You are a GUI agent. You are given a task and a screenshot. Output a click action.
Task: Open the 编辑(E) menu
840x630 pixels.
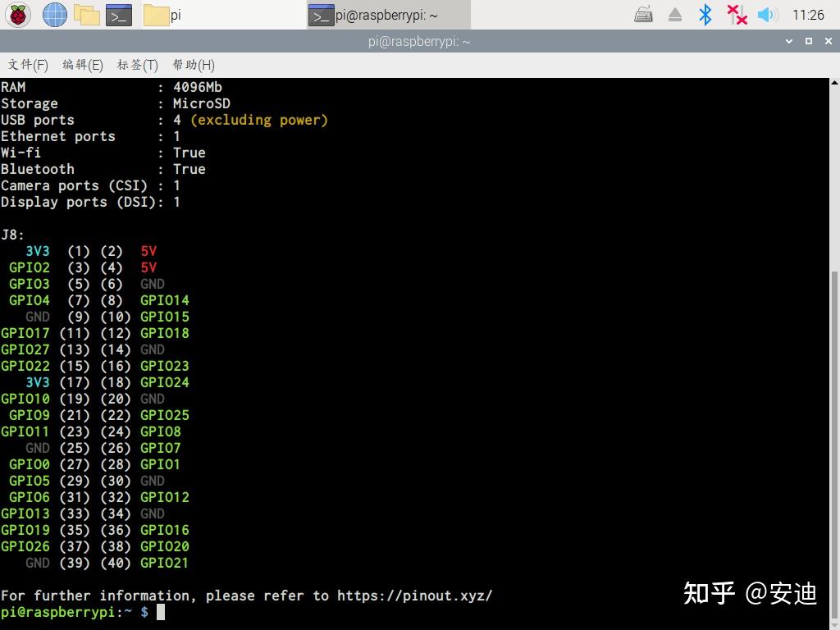coord(82,65)
